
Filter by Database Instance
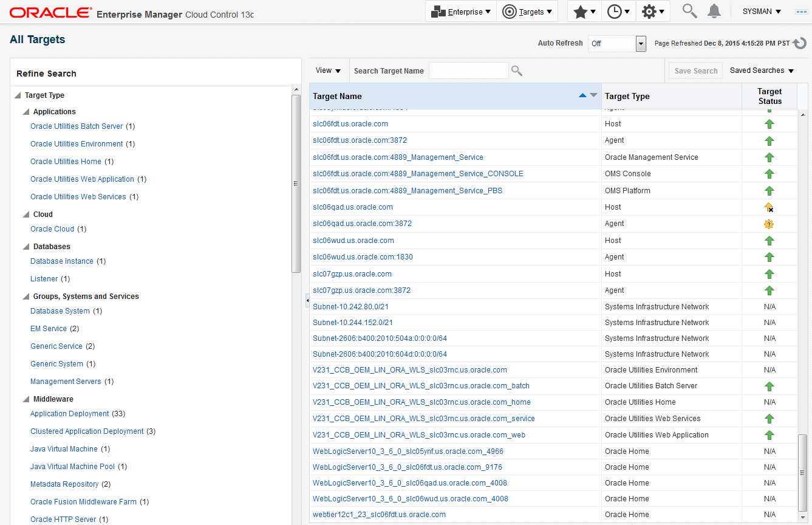(62, 261)
